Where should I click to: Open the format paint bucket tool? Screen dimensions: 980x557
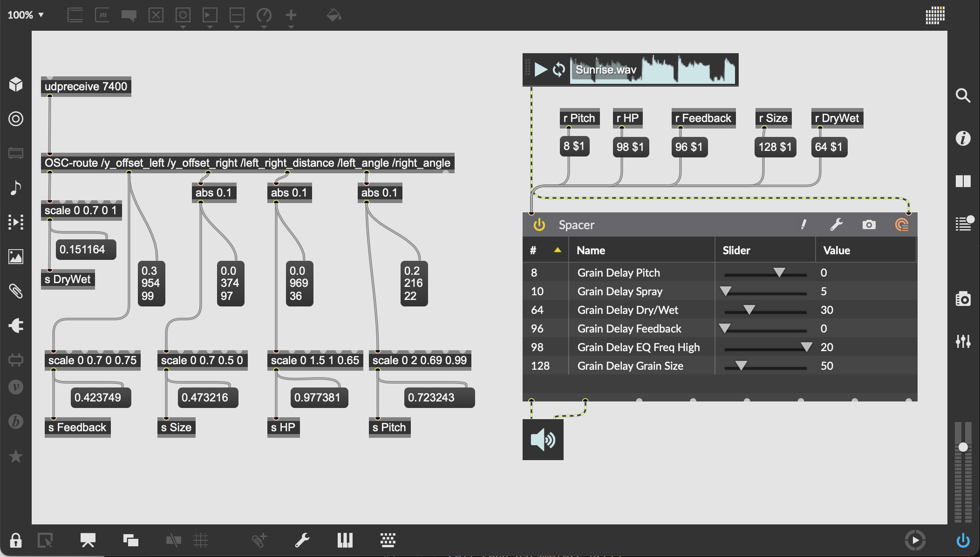(334, 15)
